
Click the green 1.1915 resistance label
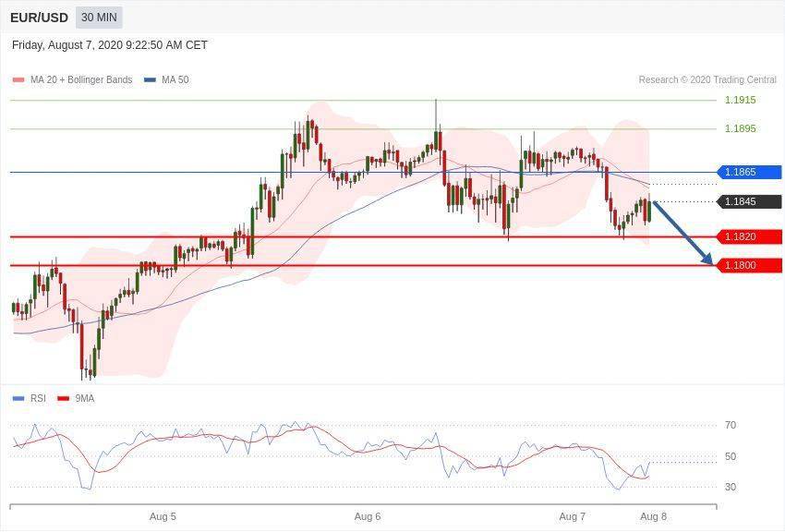point(740,100)
